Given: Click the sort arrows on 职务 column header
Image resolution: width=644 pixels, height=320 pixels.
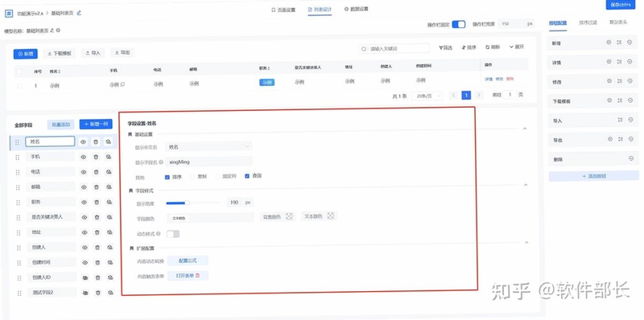Looking at the screenshot, I should pyautogui.click(x=269, y=68).
